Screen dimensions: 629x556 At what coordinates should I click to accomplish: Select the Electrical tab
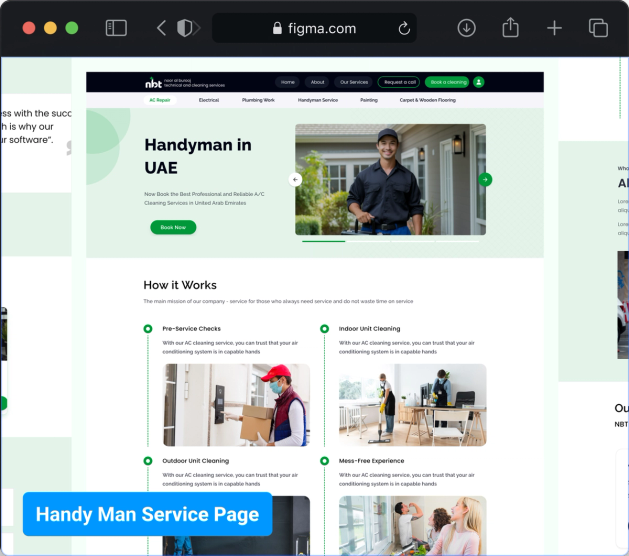click(209, 100)
